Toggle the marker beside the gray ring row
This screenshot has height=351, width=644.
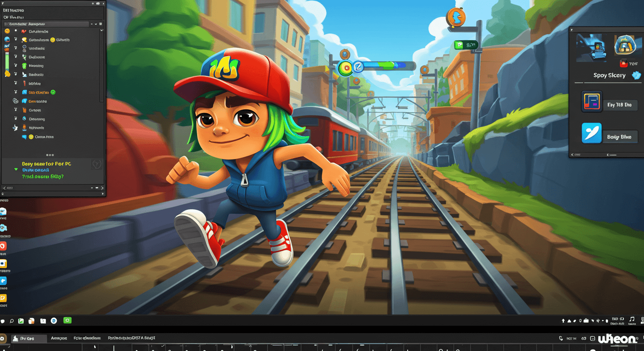[x=16, y=48]
